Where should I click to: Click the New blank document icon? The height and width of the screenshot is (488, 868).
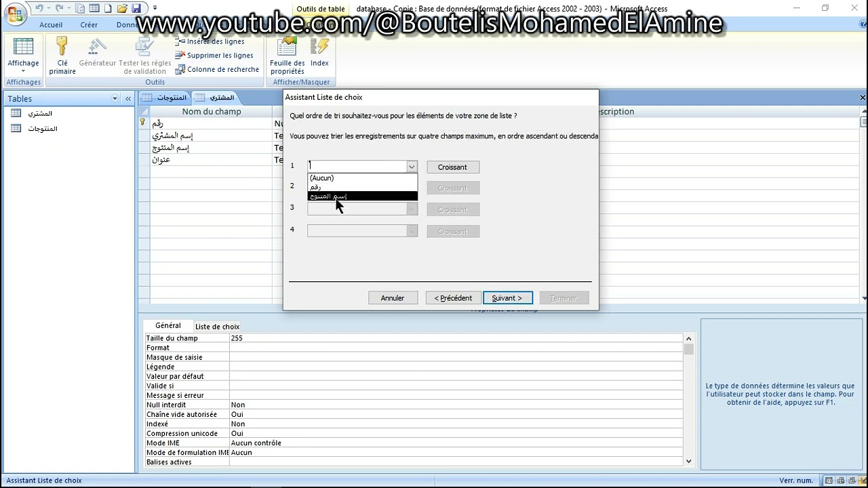[x=108, y=8]
